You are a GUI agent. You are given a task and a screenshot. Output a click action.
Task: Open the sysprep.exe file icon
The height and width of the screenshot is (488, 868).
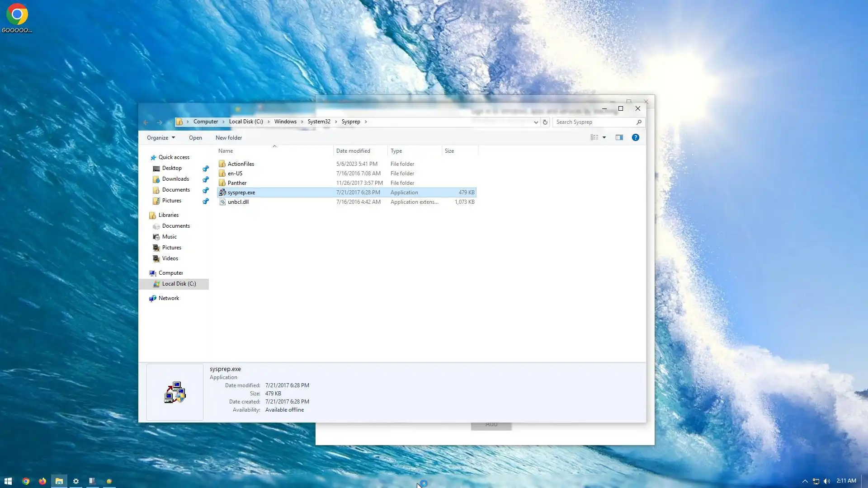pyautogui.click(x=222, y=192)
